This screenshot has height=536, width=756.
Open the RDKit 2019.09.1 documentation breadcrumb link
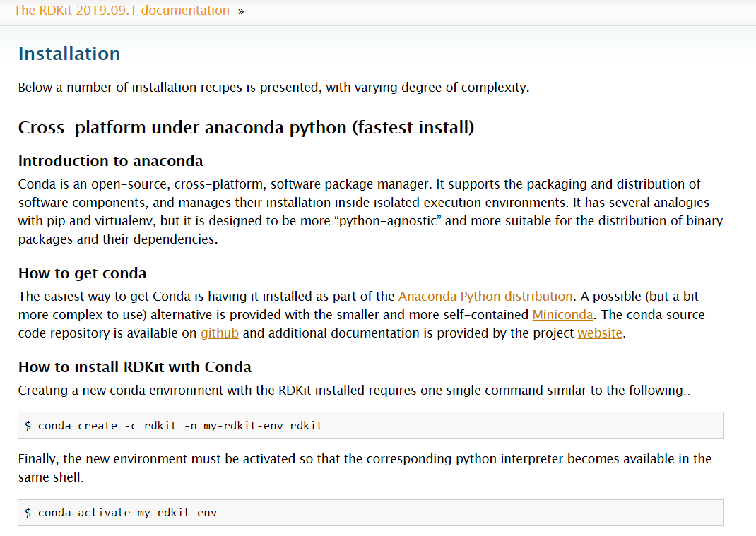coord(122,11)
